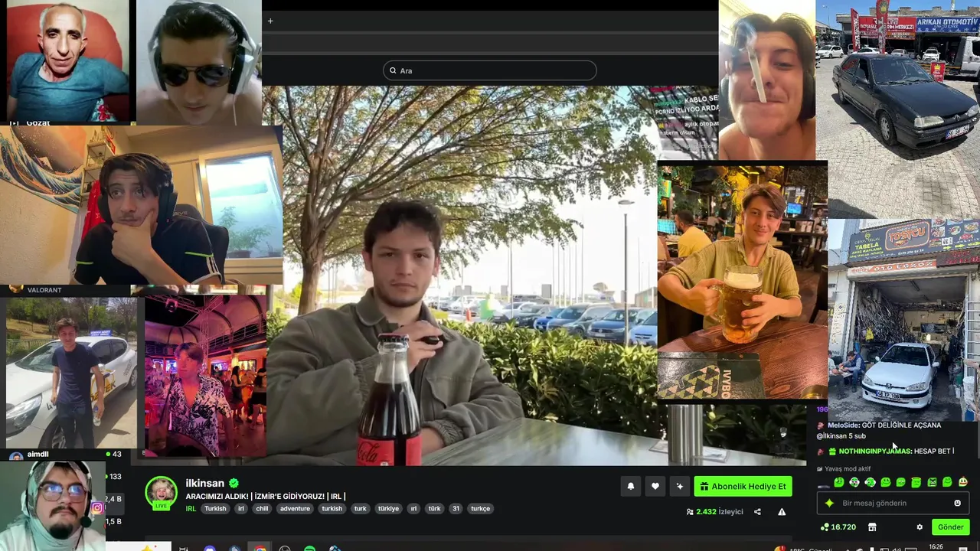The height and width of the screenshot is (551, 980).
Task: Select the chill tag
Action: (x=262, y=508)
